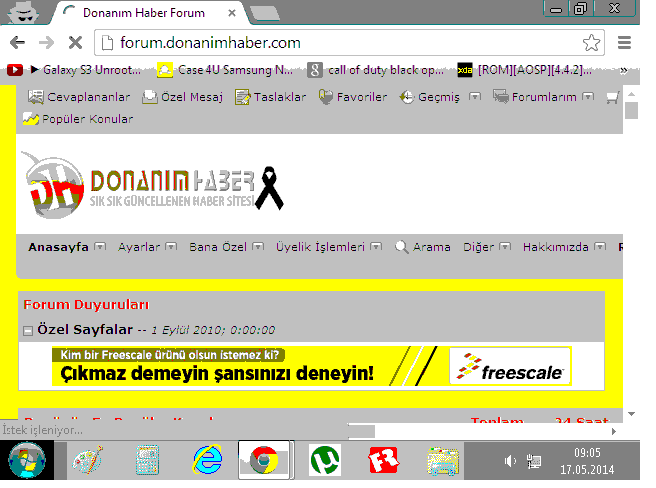This screenshot has width=656, height=488.
Task: Click the bookmark star in address bar
Action: click(591, 43)
